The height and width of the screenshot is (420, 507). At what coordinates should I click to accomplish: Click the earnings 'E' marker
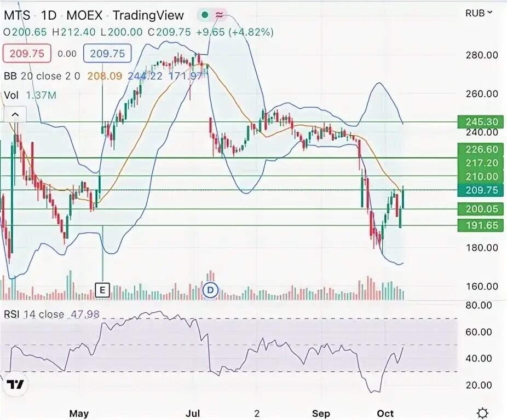click(x=102, y=290)
